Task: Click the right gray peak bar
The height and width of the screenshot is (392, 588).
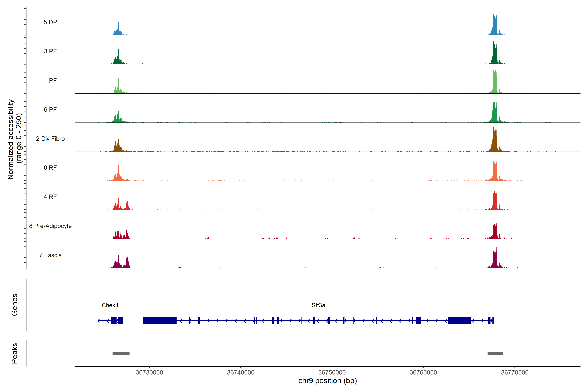Action: tap(495, 353)
